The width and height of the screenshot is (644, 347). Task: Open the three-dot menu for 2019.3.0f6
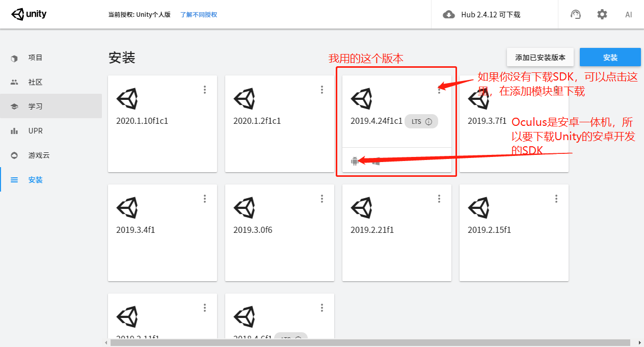point(322,199)
